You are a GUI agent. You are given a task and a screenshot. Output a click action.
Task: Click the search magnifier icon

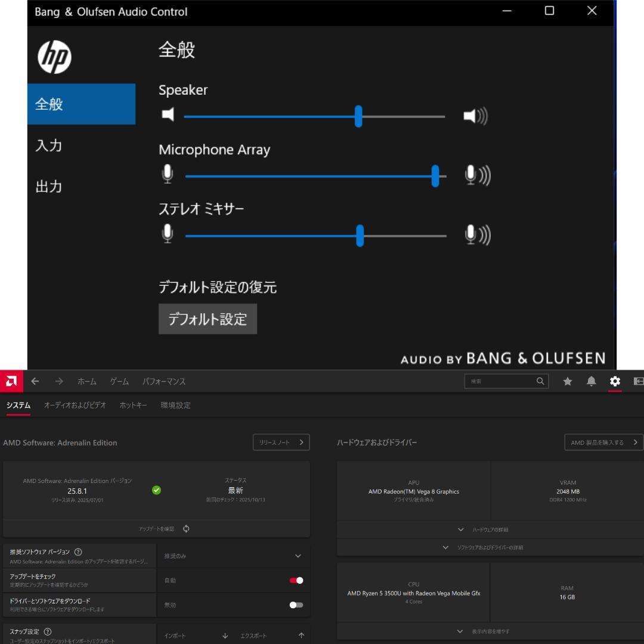pos(540,381)
